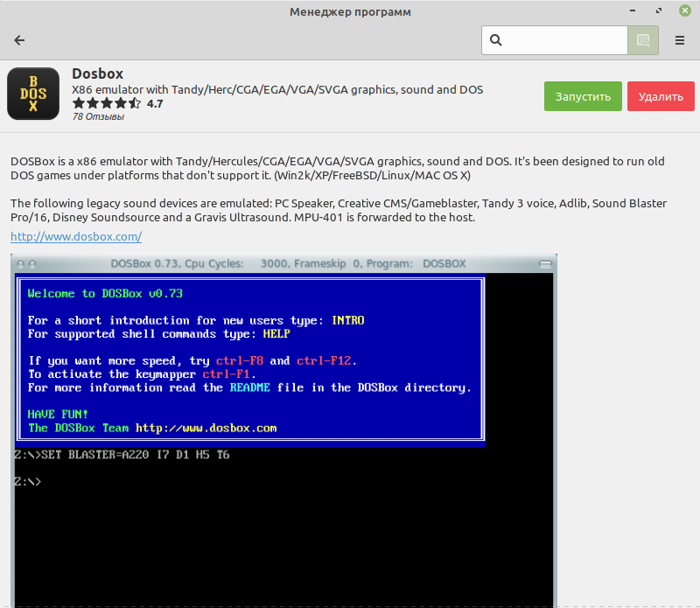Click the paragraph about legacy sound devices
The width and height of the screenshot is (700, 608).
click(x=339, y=210)
